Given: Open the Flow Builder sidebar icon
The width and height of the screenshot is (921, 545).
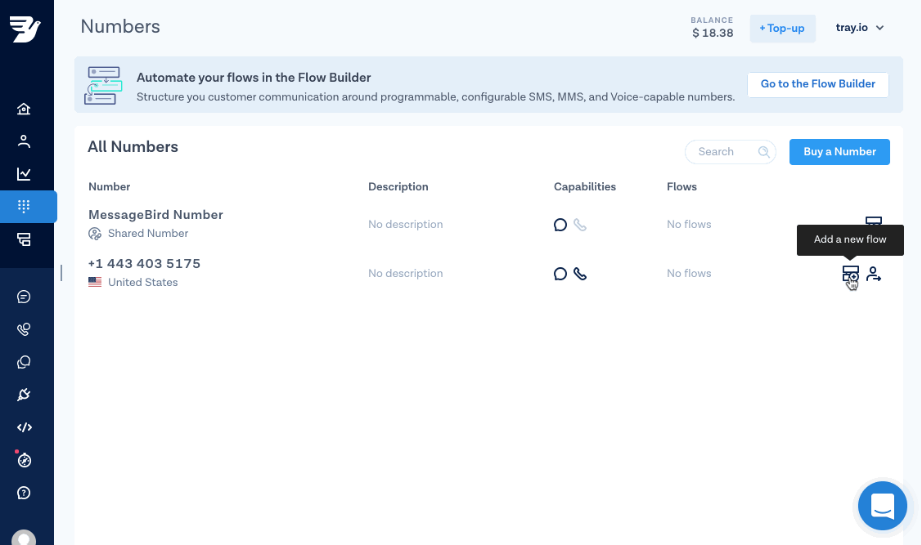Looking at the screenshot, I should tap(24, 239).
